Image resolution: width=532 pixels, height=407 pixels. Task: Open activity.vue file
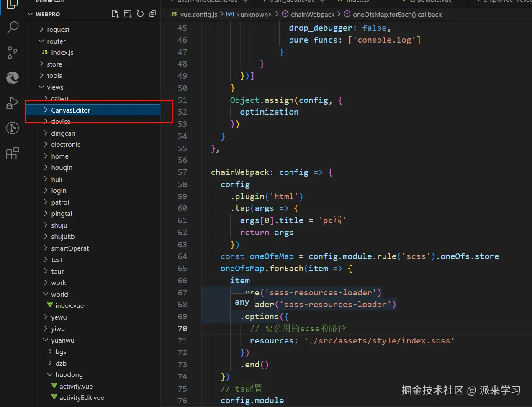pos(76,386)
